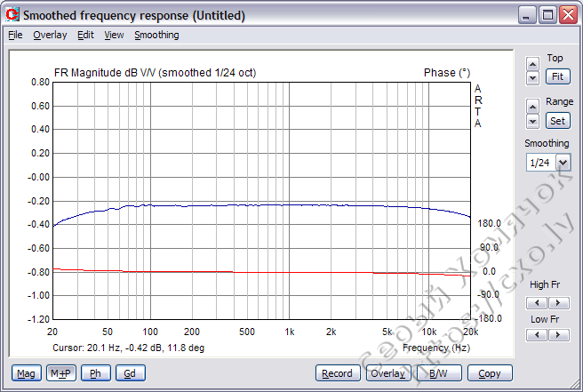Click the Fit button
Screen dimensions: 583x392
558,76
